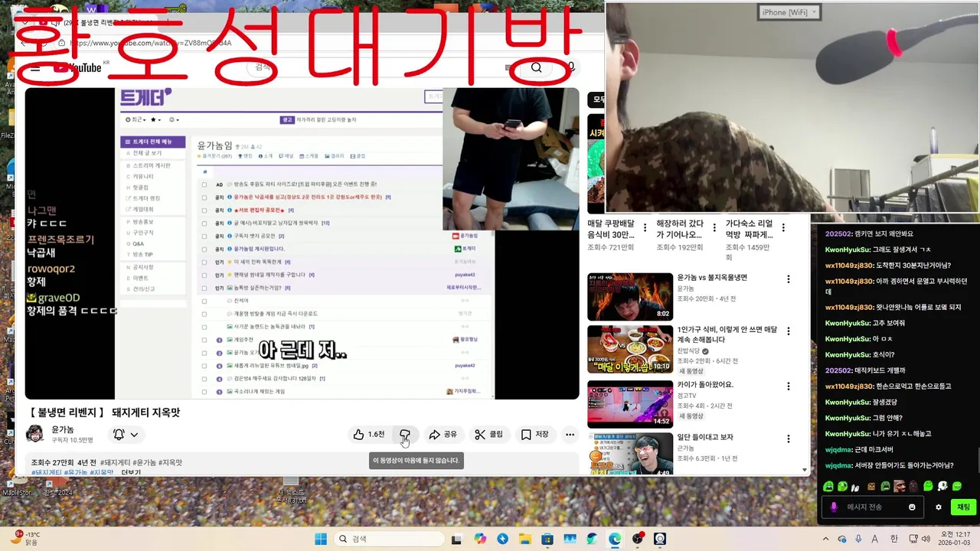The image size is (980, 551).
Task: Open emoji picker smiley in chat input
Action: tap(912, 507)
